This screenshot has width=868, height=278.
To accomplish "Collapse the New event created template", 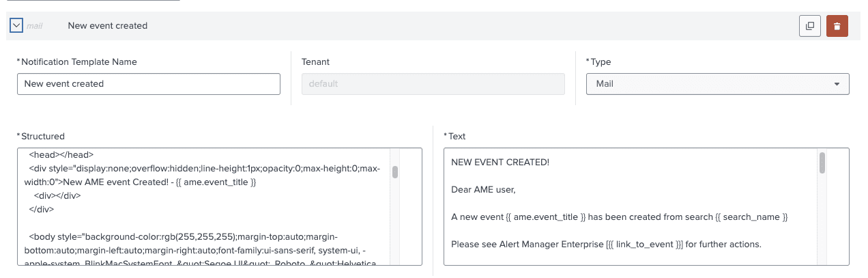I will 17,25.
